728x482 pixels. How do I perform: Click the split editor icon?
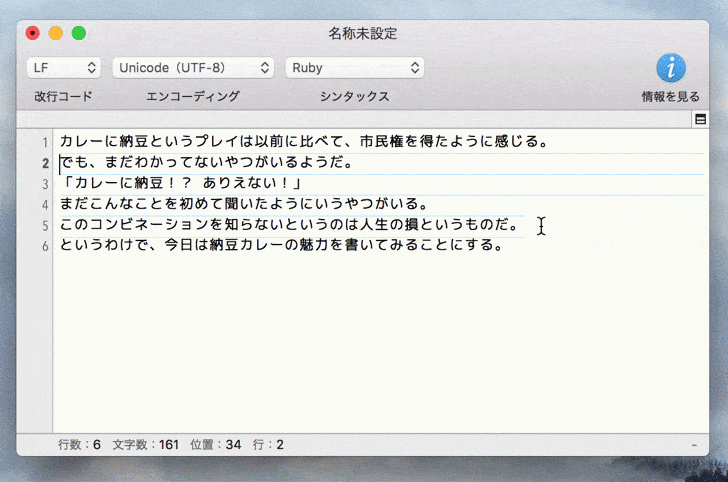pyautogui.click(x=701, y=119)
